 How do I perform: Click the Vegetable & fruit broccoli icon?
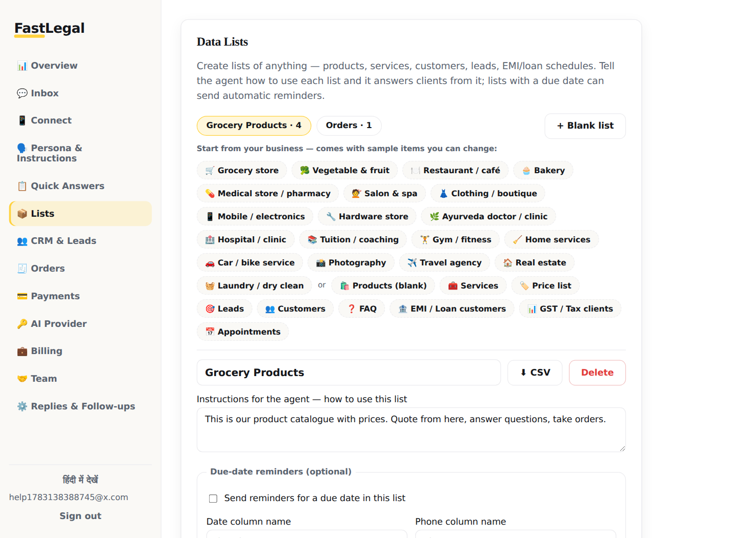click(304, 171)
